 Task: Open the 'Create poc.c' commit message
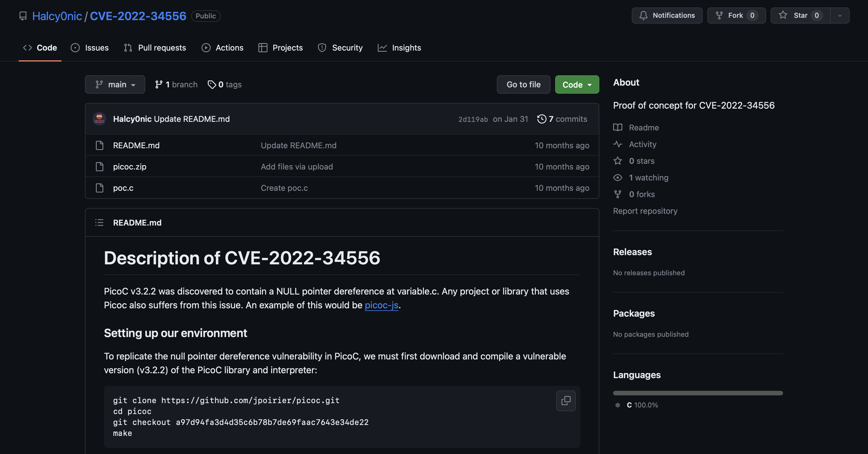click(x=284, y=188)
